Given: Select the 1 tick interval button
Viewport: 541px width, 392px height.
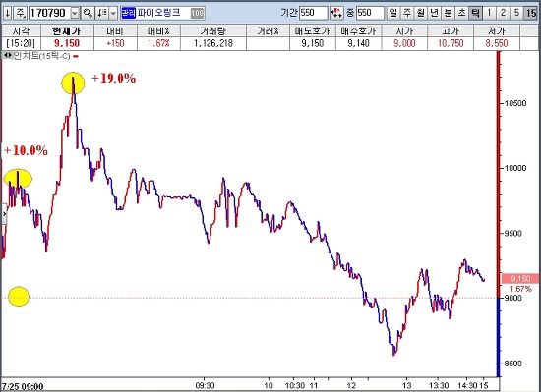Looking at the screenshot, I should coord(489,13).
